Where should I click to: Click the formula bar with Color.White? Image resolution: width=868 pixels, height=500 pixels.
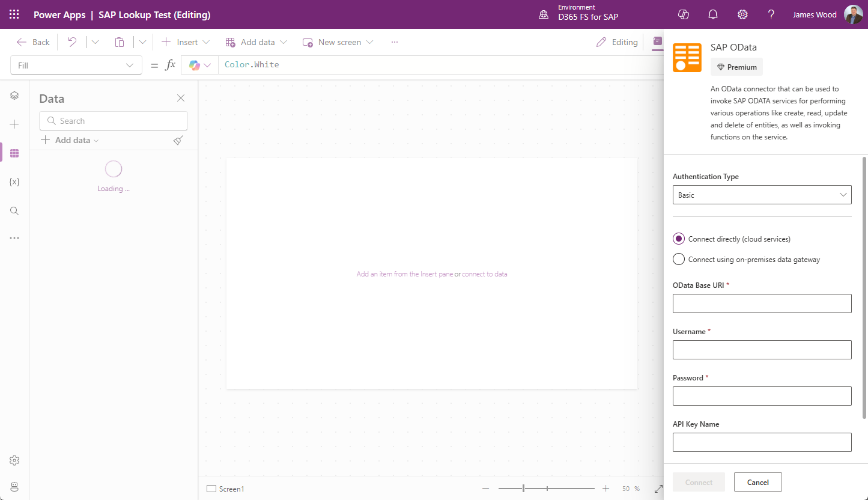pos(441,65)
